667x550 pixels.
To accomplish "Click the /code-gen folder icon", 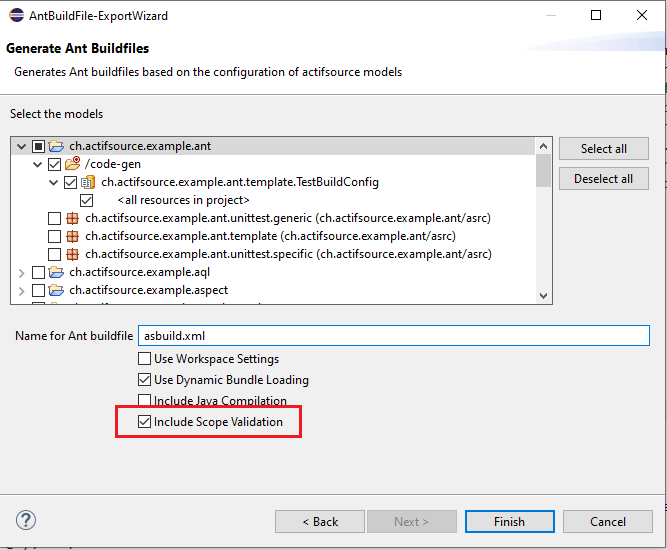I will point(72,164).
